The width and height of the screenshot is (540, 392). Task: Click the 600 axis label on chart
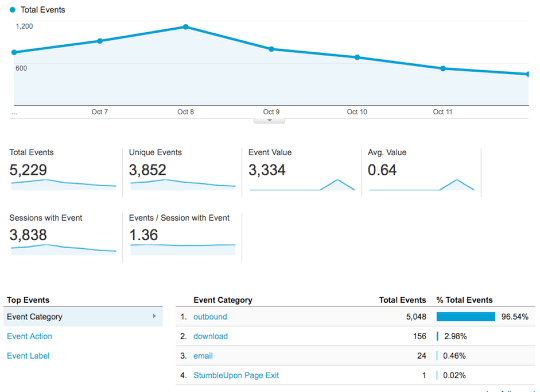pos(21,68)
